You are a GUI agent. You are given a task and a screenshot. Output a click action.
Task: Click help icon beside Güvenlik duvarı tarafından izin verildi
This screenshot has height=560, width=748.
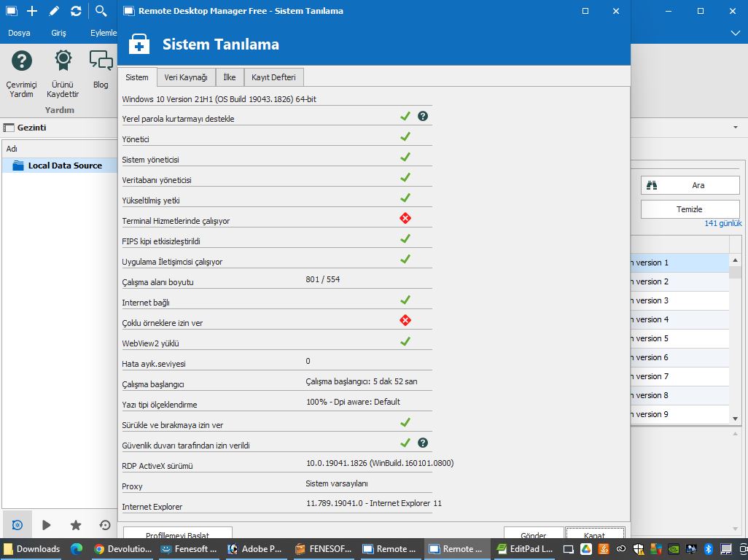pos(423,443)
